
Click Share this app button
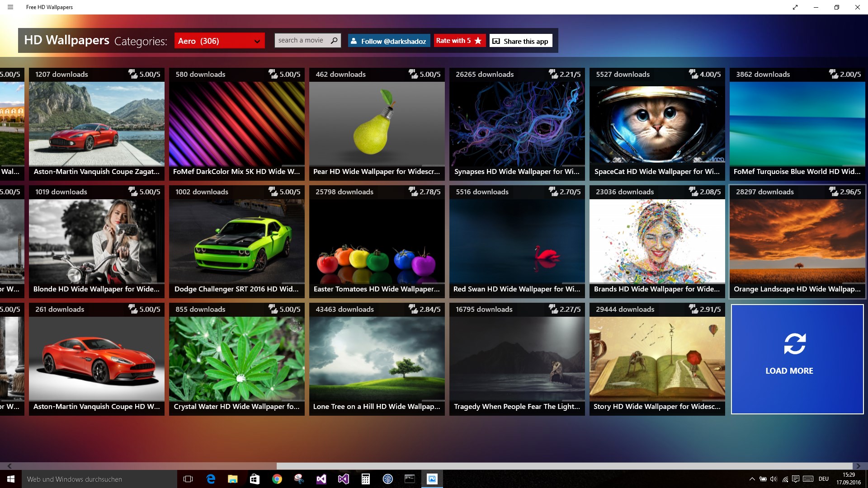520,41
